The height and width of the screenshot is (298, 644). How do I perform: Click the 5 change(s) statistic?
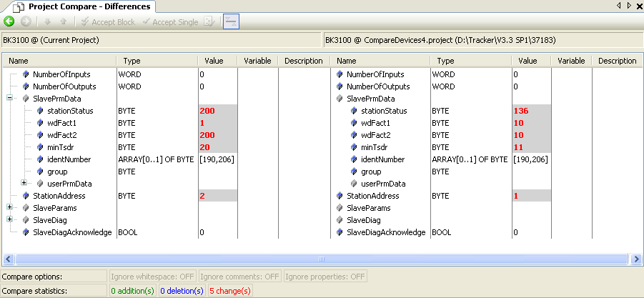pyautogui.click(x=230, y=291)
